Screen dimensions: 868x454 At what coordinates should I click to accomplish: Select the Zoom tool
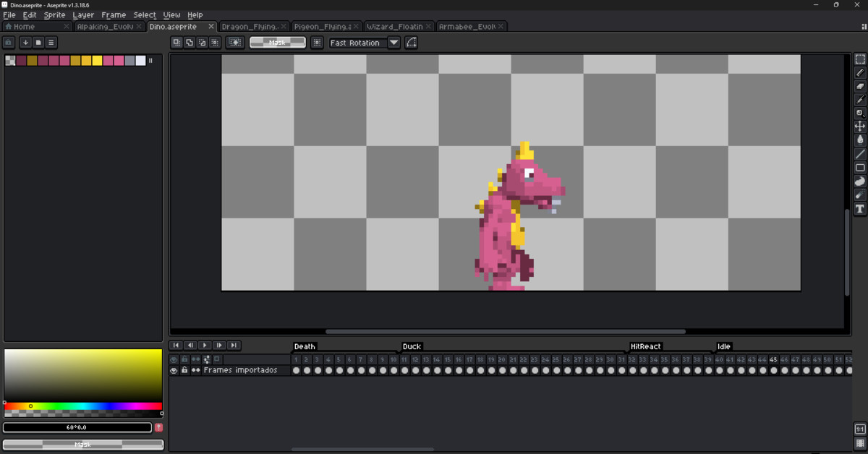tap(860, 113)
